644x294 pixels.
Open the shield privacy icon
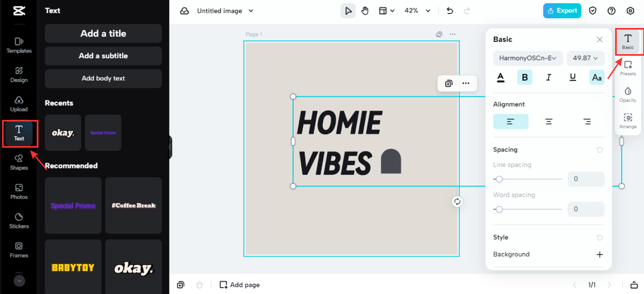[x=593, y=11]
